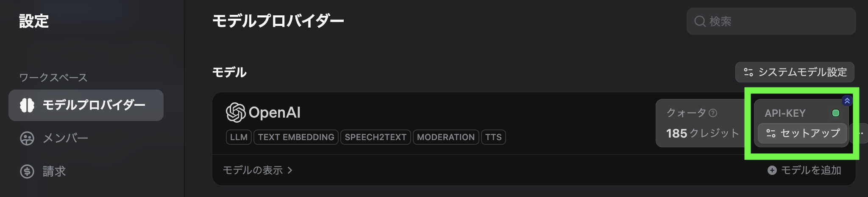This screenshot has height=197, width=868.
Task: Click the クォータ help question mark icon
Action: click(713, 113)
